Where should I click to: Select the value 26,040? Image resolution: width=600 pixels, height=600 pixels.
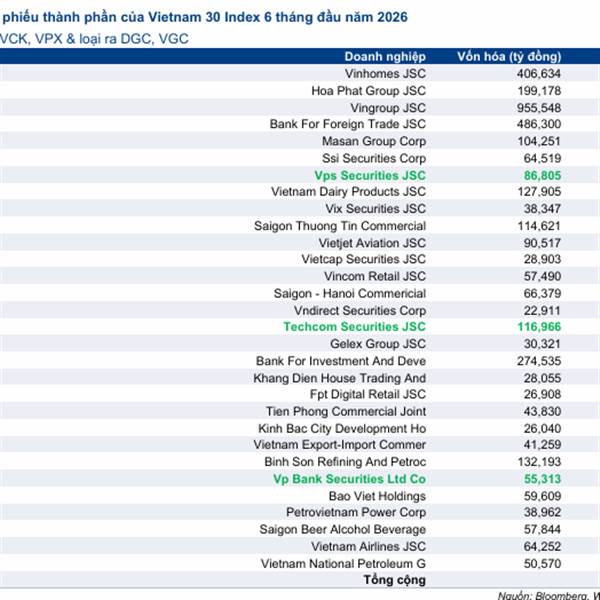pos(542,429)
